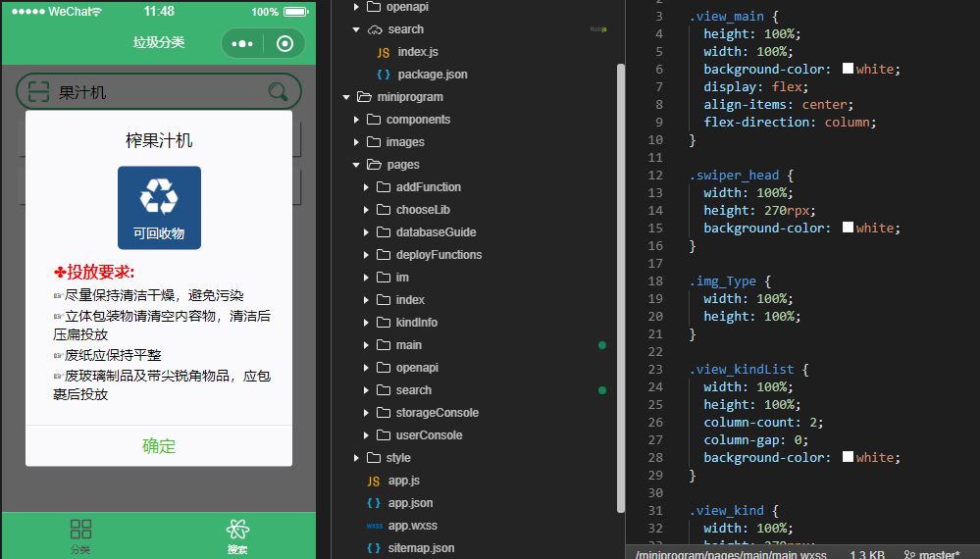Click the miniprogram open folder icon
The height and width of the screenshot is (559, 980).
pyautogui.click(x=364, y=97)
